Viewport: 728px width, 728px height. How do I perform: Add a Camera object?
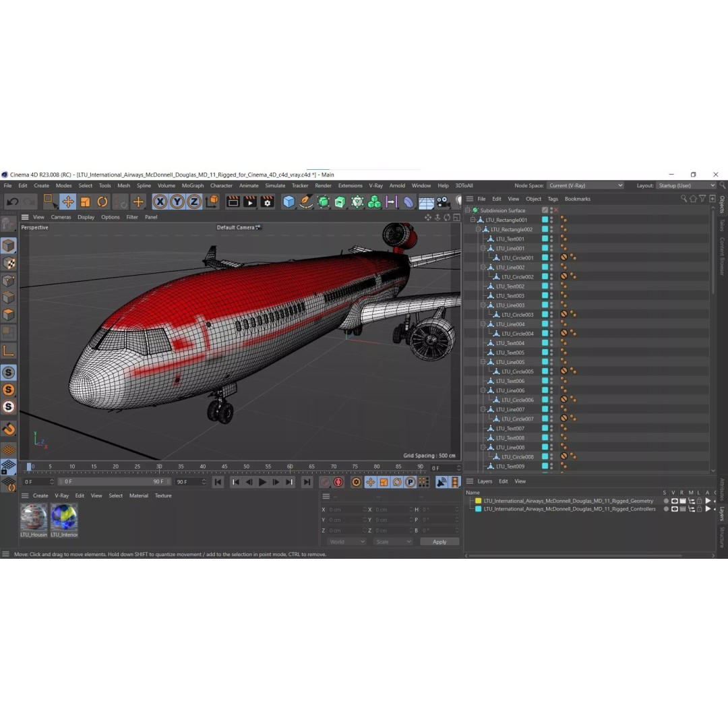443,202
